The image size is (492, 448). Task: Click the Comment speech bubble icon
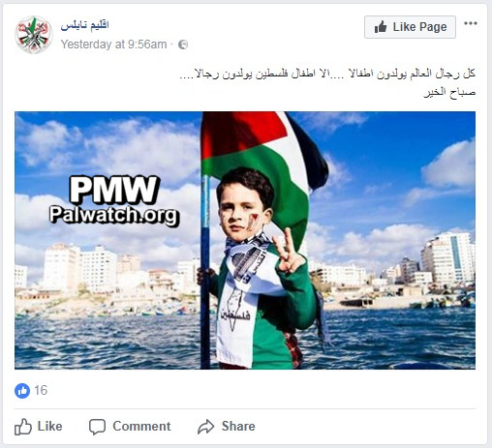[x=97, y=427]
